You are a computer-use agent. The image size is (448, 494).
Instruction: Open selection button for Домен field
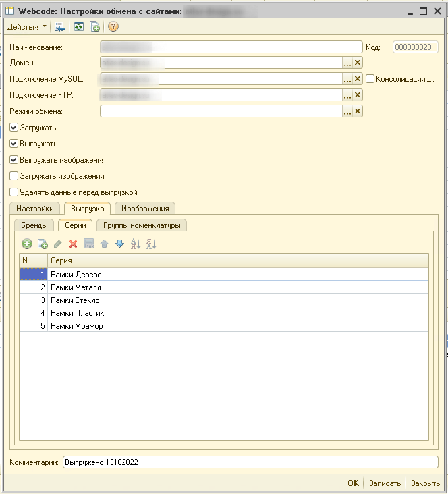(347, 63)
